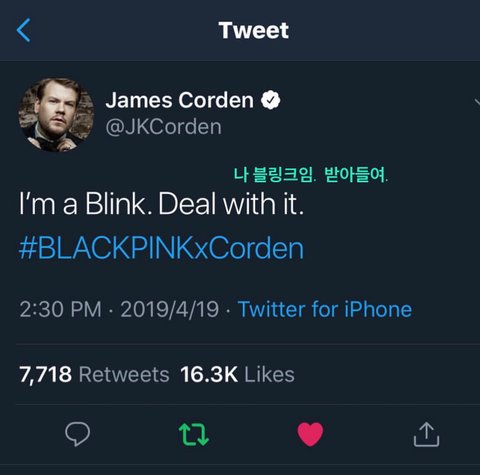480x475 pixels.
Task: Expand the tweet options chevron at top right
Action: pos(477,102)
